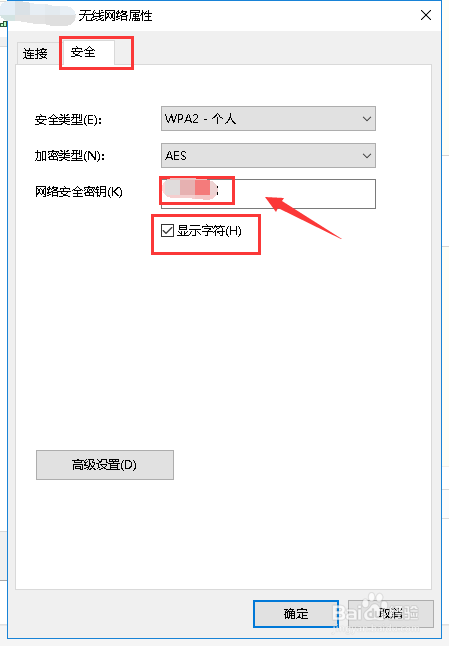
Task: Expand the 安全类型 chevron arrow
Action: coord(367,119)
